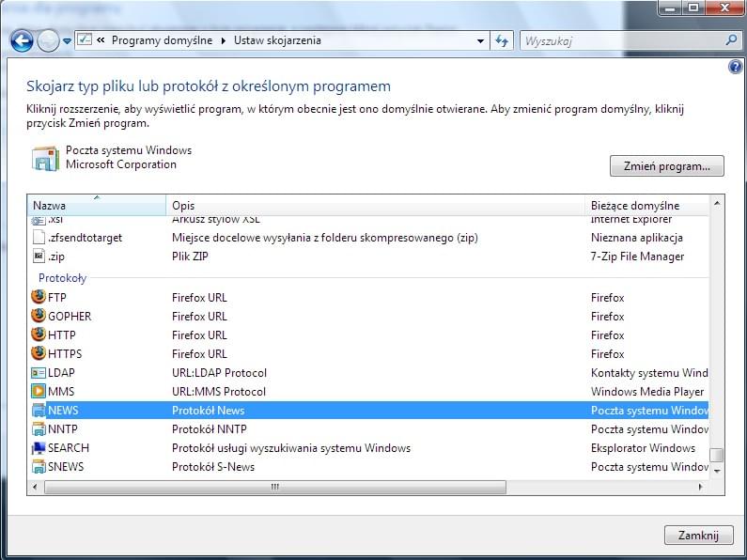Click 'URL:LDAP Protocol' description
The image size is (747, 560).
pyautogui.click(x=219, y=373)
